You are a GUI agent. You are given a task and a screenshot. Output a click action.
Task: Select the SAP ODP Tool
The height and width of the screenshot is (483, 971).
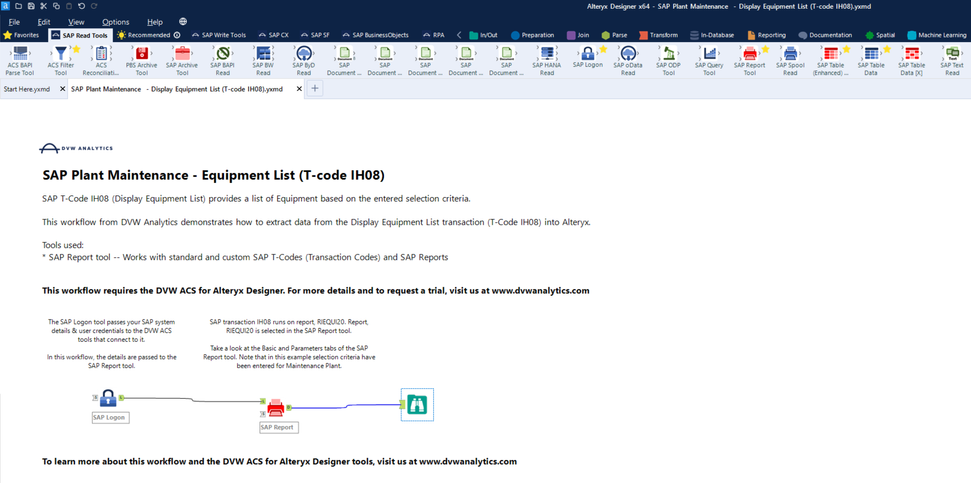(x=668, y=61)
